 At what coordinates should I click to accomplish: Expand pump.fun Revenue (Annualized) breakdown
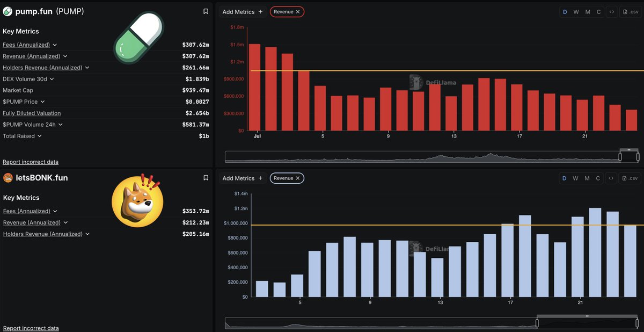click(x=65, y=56)
